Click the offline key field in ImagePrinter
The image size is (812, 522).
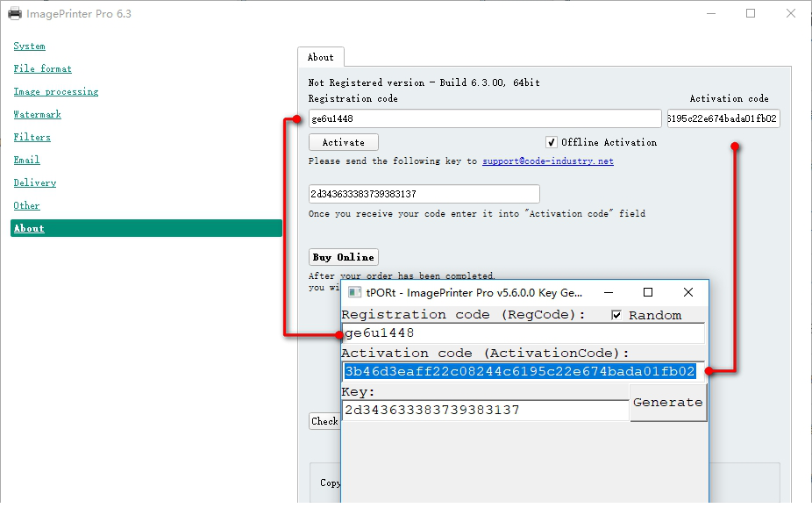point(424,194)
